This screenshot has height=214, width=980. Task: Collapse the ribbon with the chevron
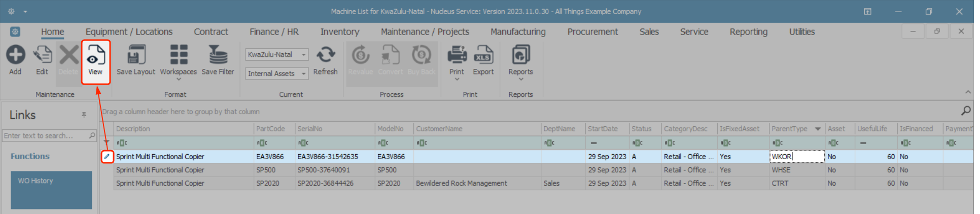tap(968, 92)
